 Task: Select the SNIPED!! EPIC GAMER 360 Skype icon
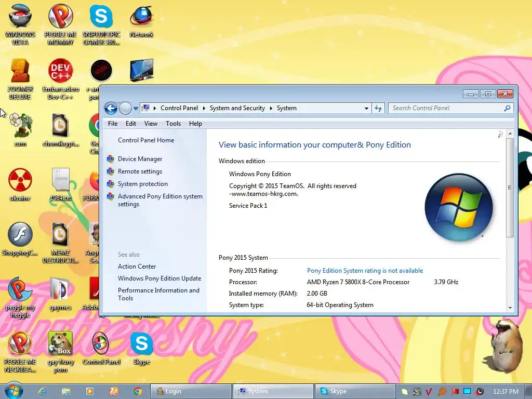(101, 24)
